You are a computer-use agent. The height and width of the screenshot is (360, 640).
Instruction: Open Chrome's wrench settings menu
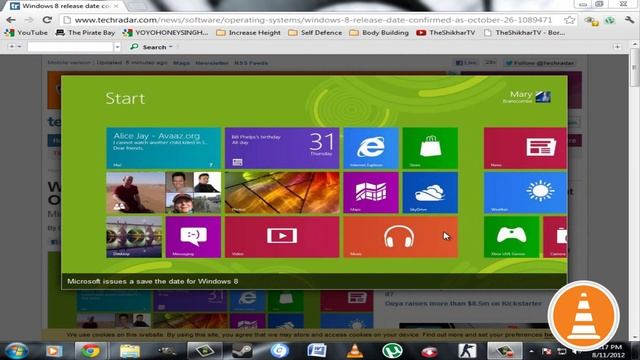click(x=629, y=20)
